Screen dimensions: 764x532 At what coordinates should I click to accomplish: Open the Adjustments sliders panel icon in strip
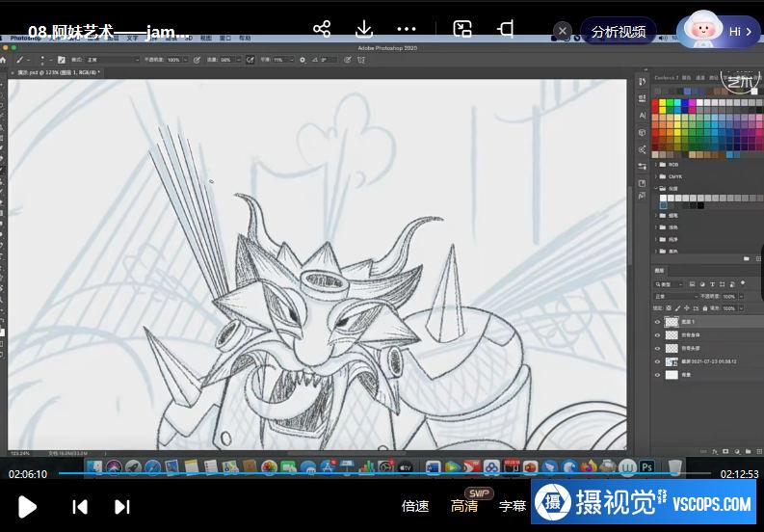[x=642, y=167]
